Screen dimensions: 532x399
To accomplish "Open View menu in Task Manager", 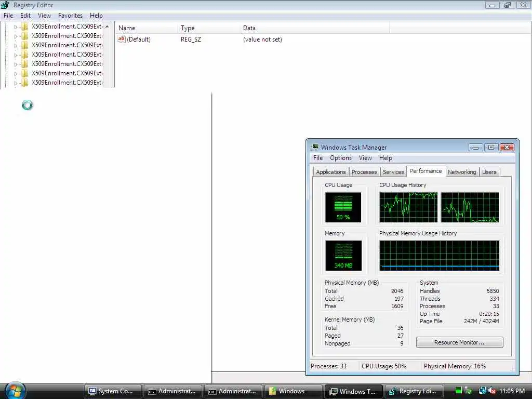I will click(x=365, y=158).
